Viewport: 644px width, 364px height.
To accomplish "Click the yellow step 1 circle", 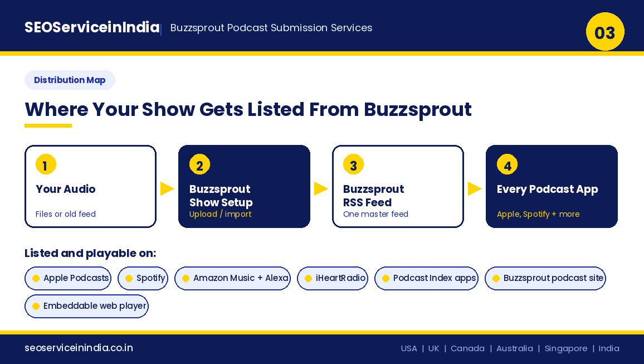I will click(46, 165).
